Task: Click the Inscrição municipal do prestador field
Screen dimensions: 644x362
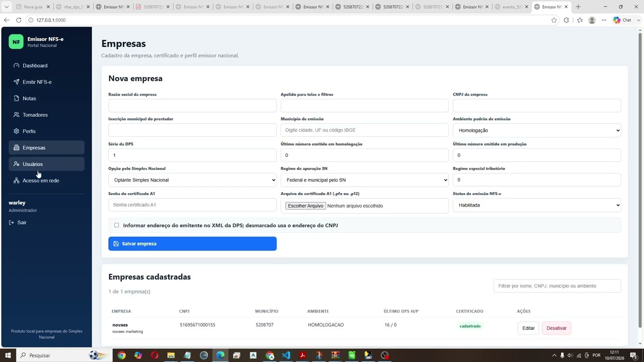Action: (192, 130)
